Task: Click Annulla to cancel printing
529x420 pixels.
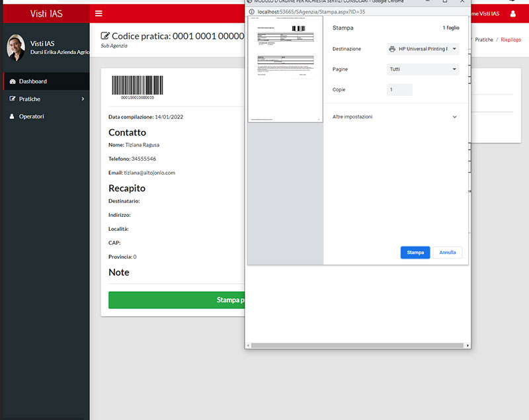Action: (448, 253)
